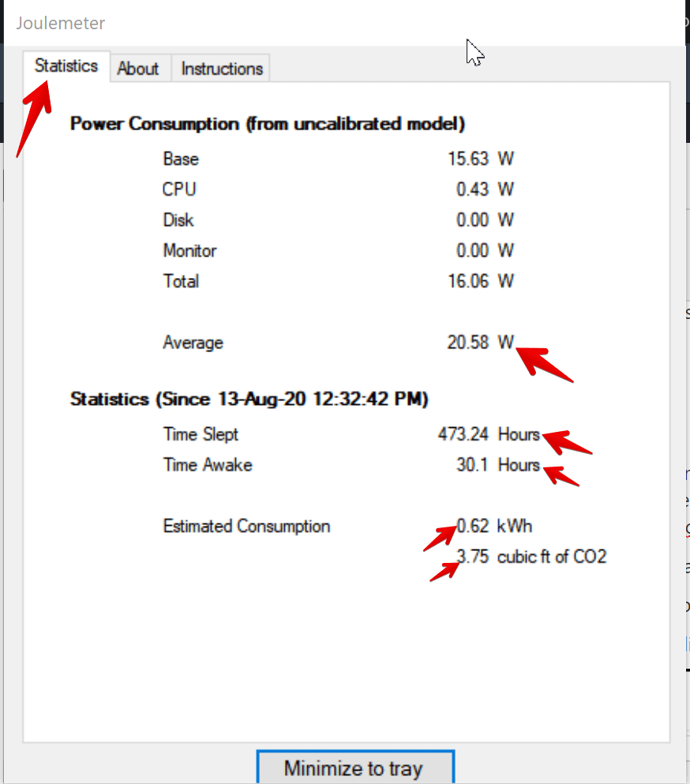Click the Estimated Consumption label
690x784 pixels.
(x=246, y=526)
